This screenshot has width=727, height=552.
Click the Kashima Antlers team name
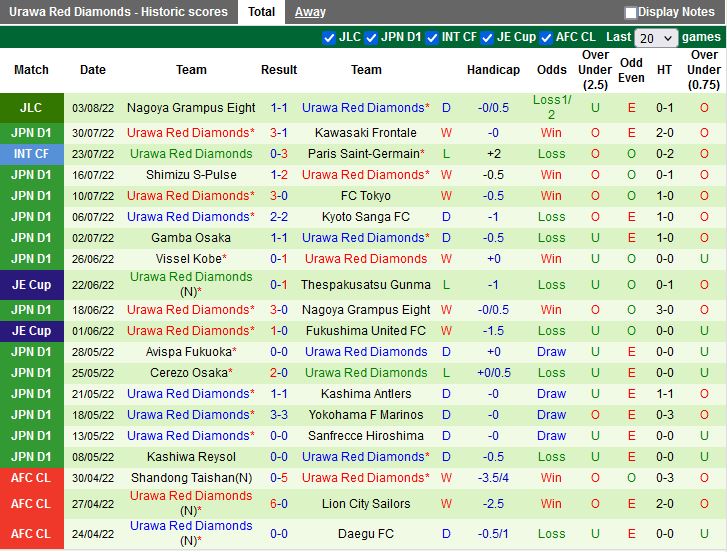coord(365,394)
